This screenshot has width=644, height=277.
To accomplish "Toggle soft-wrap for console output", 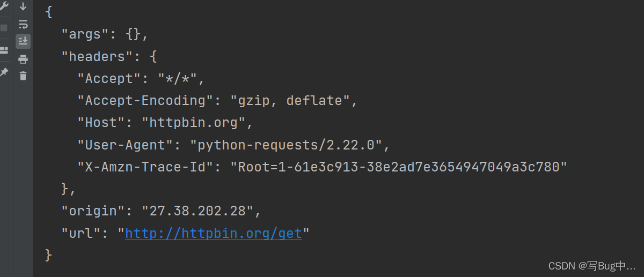I will [x=23, y=24].
